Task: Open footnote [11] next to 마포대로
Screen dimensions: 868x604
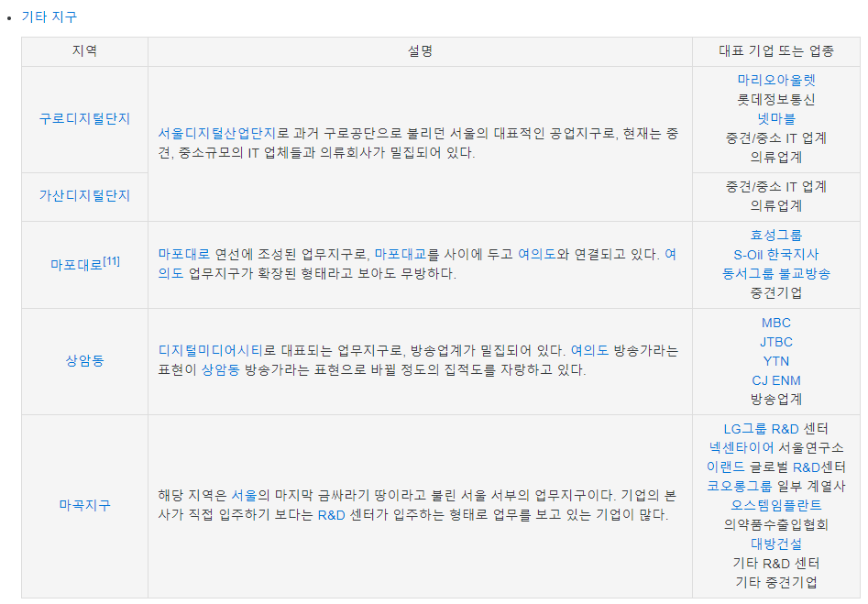Action: [x=111, y=261]
